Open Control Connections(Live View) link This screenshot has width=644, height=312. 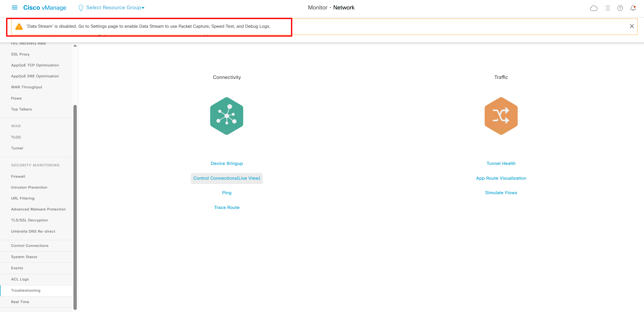(227, 178)
